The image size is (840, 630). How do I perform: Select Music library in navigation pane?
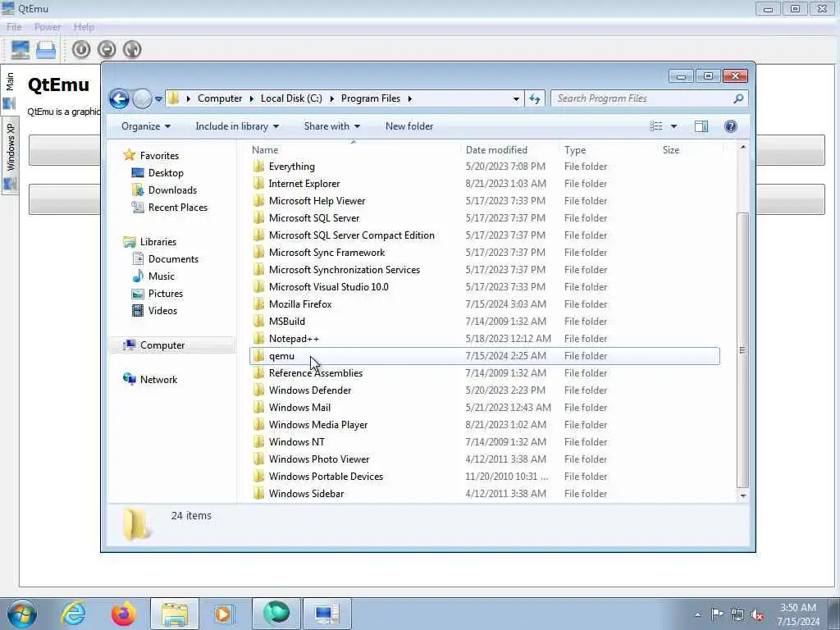[162, 276]
